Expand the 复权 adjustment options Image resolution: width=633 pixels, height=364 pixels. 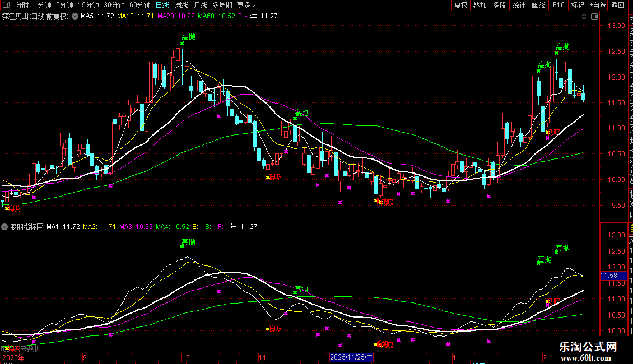point(460,5)
